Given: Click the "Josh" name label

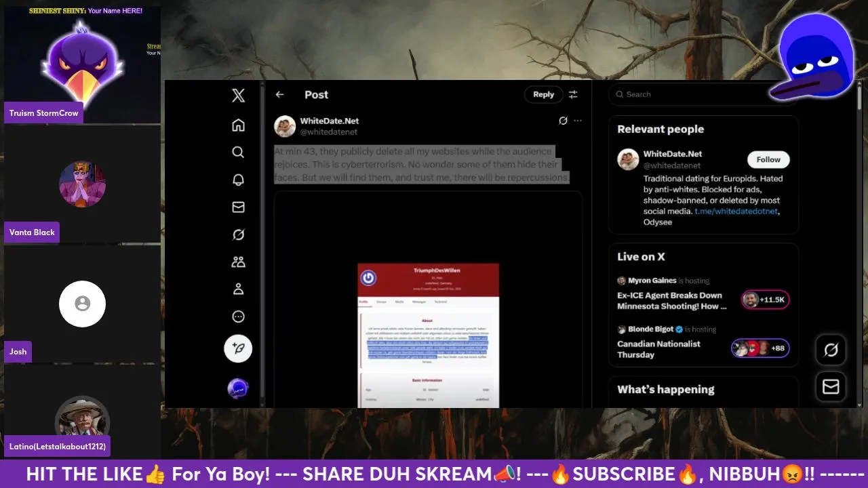Looking at the screenshot, I should 18,352.
